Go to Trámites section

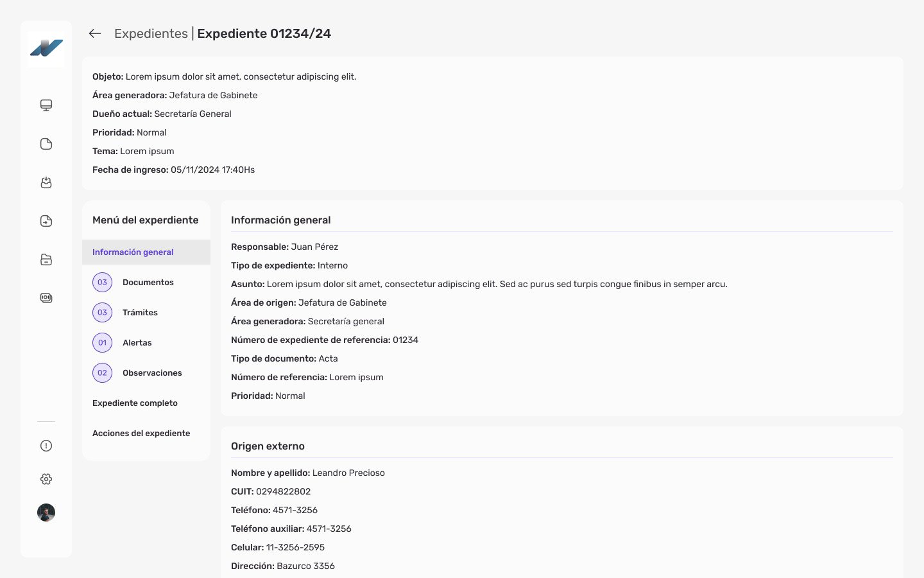coord(140,313)
